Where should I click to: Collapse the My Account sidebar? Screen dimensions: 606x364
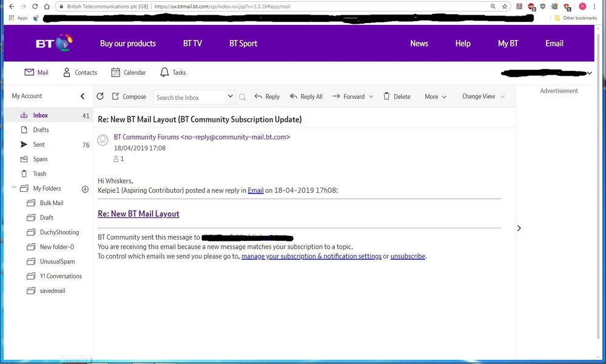pos(82,96)
